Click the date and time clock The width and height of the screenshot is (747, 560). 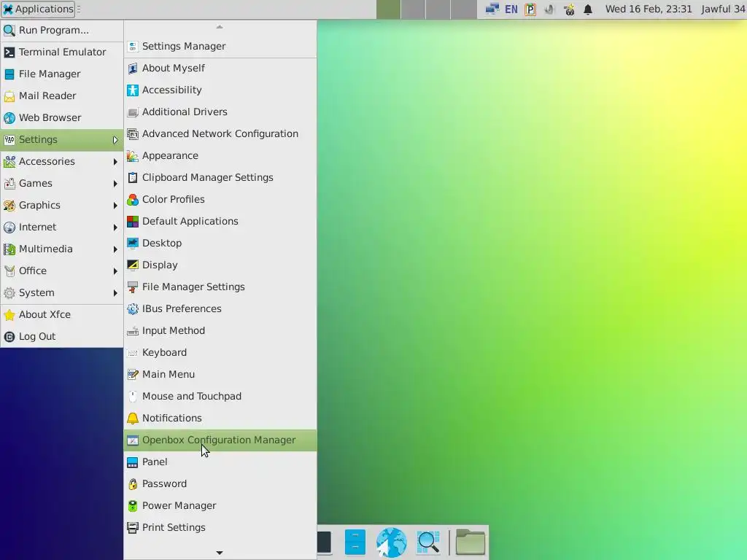point(649,9)
